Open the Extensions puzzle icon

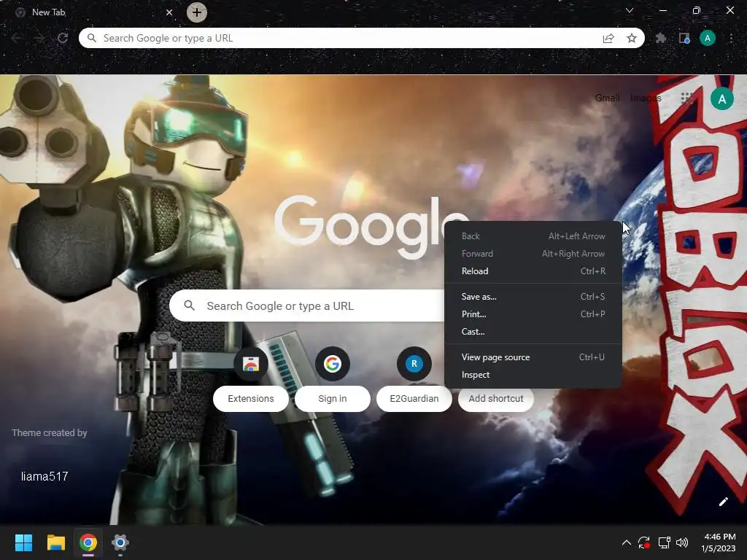(660, 38)
